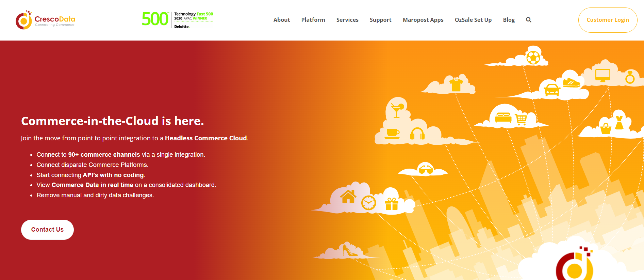Screen dimensions: 644x280
Task: Open the OzSale Set Up page
Action: (473, 20)
